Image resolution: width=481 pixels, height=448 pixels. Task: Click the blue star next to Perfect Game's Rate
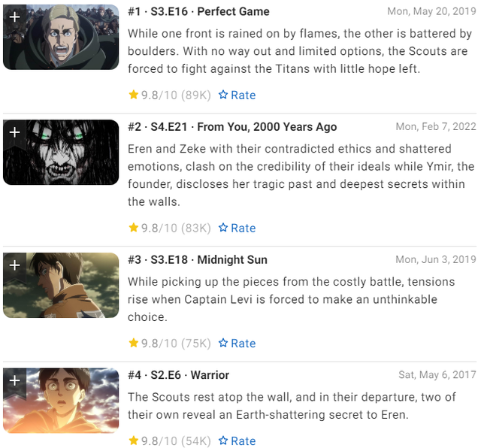pyautogui.click(x=223, y=95)
